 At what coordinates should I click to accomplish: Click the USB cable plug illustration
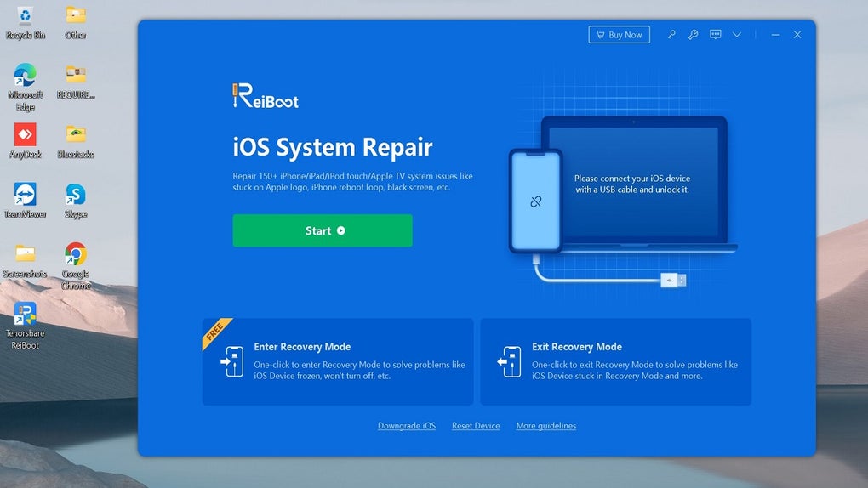[x=672, y=281]
